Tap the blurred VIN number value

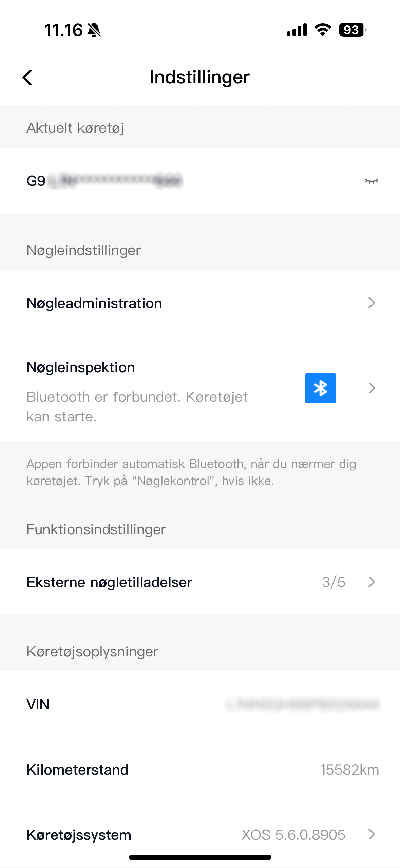(303, 705)
